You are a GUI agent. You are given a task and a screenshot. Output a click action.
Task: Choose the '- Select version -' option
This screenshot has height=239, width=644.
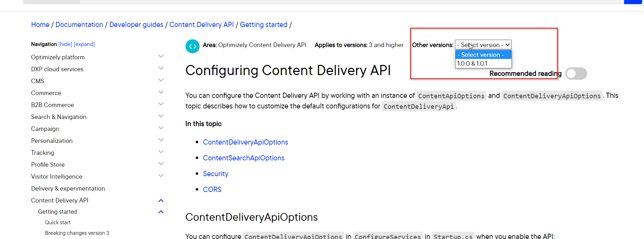(483, 55)
